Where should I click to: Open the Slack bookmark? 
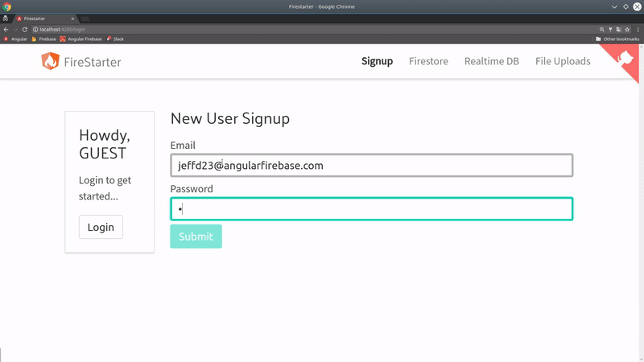(x=114, y=39)
